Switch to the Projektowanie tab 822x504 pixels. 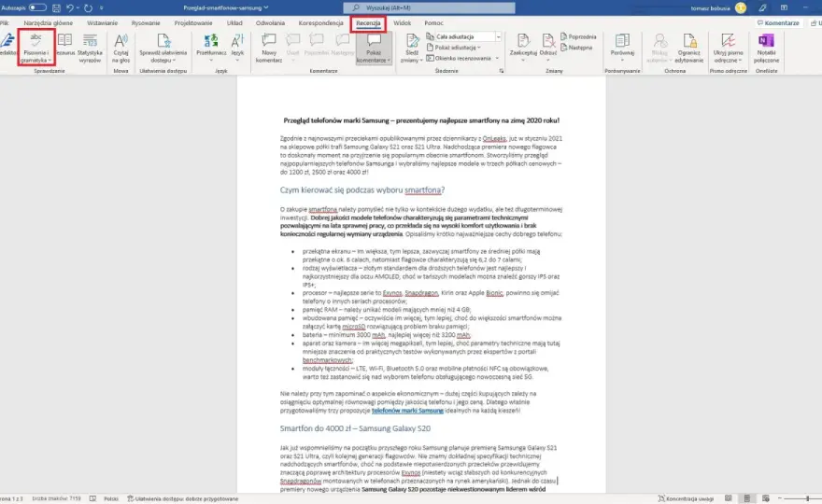pyautogui.click(x=193, y=23)
